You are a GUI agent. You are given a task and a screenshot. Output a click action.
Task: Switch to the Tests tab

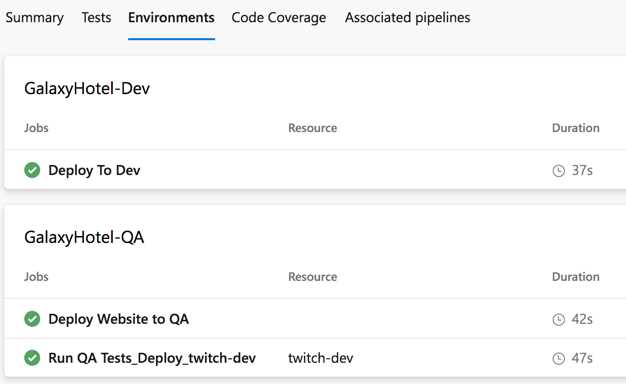pyautogui.click(x=96, y=18)
